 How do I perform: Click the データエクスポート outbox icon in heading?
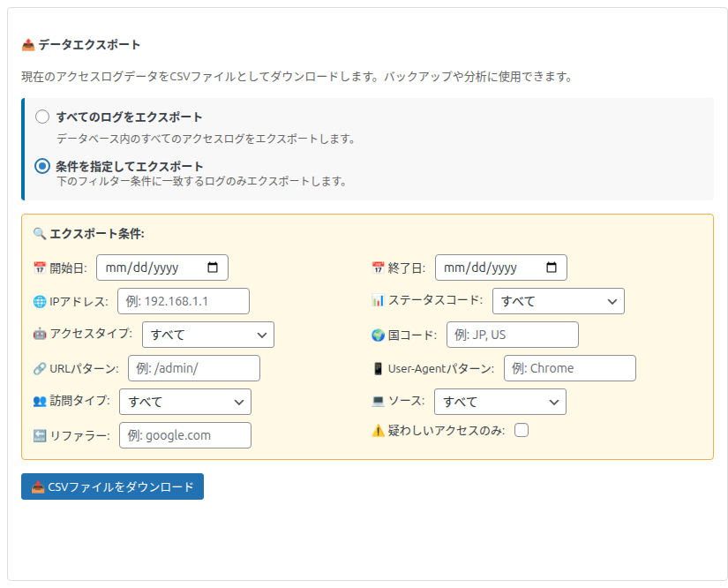(28, 45)
